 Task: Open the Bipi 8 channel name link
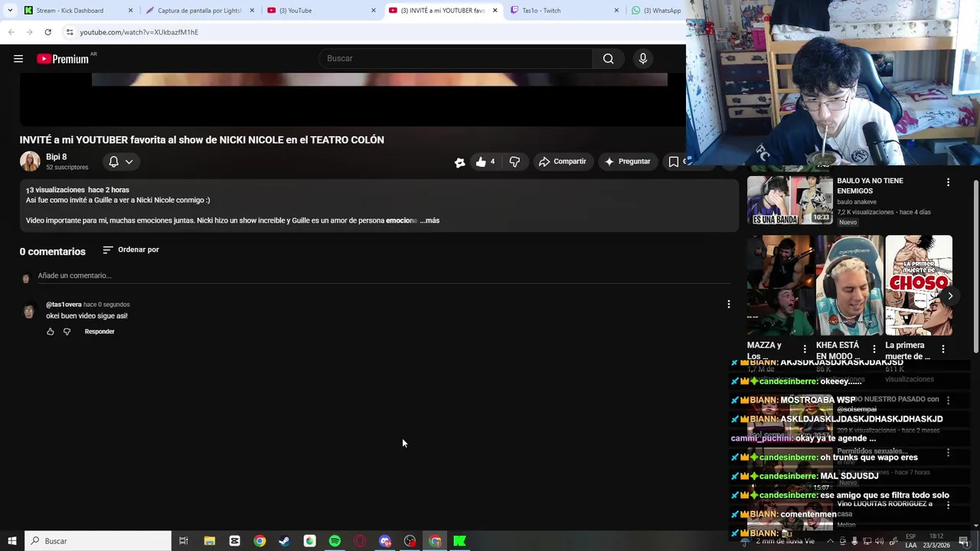click(x=56, y=157)
